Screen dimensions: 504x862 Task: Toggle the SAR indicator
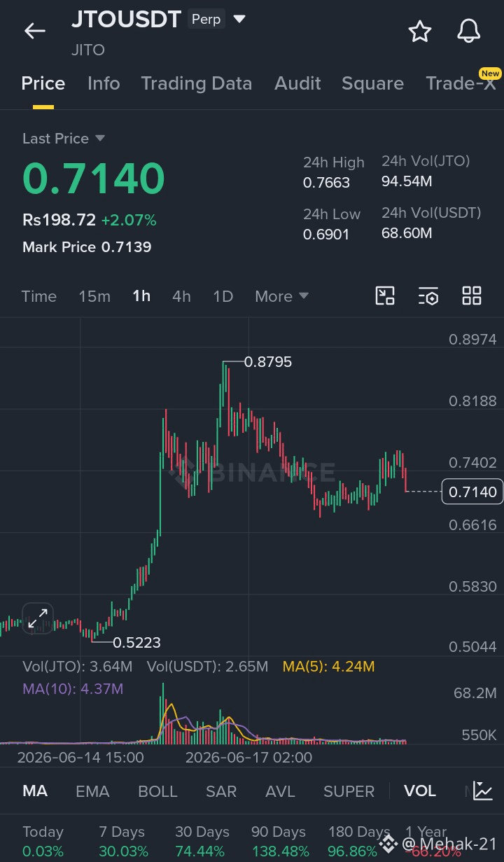point(221,791)
